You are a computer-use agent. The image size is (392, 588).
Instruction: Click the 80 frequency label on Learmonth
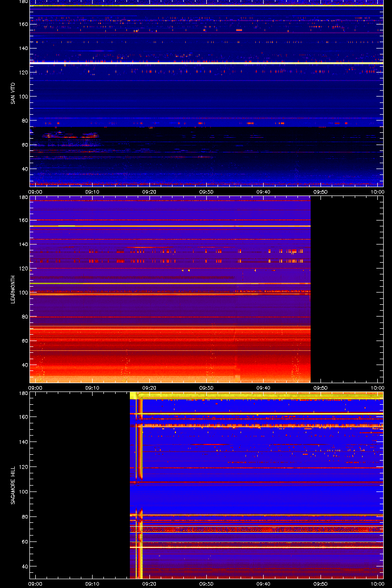point(24,317)
